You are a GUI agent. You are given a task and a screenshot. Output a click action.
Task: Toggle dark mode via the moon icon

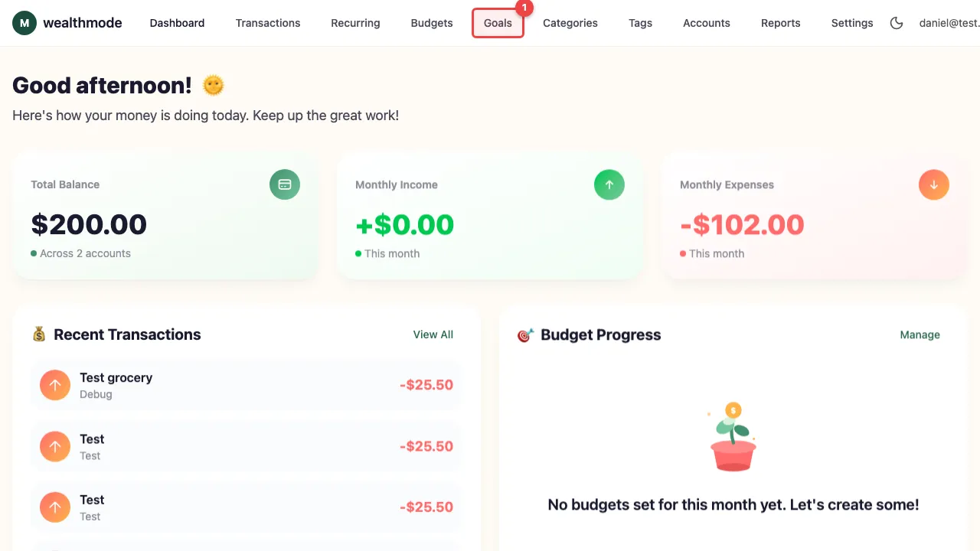tap(897, 23)
